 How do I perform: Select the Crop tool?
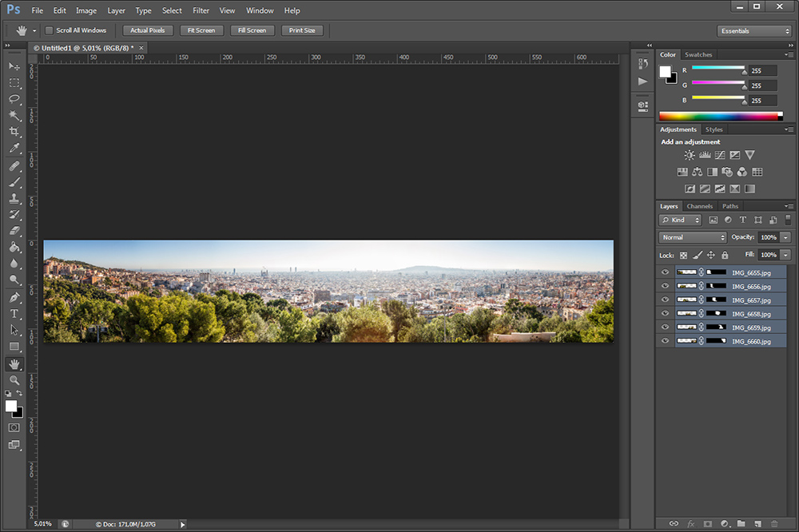click(x=14, y=132)
